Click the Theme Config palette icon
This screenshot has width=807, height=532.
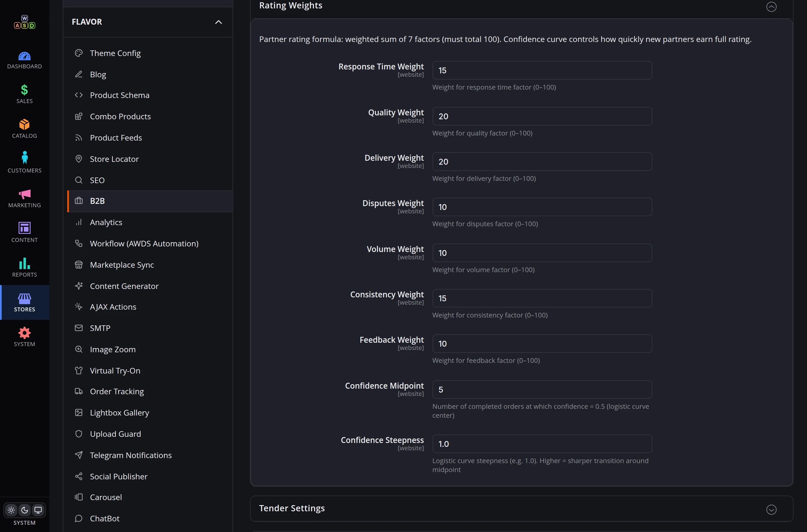tap(79, 53)
